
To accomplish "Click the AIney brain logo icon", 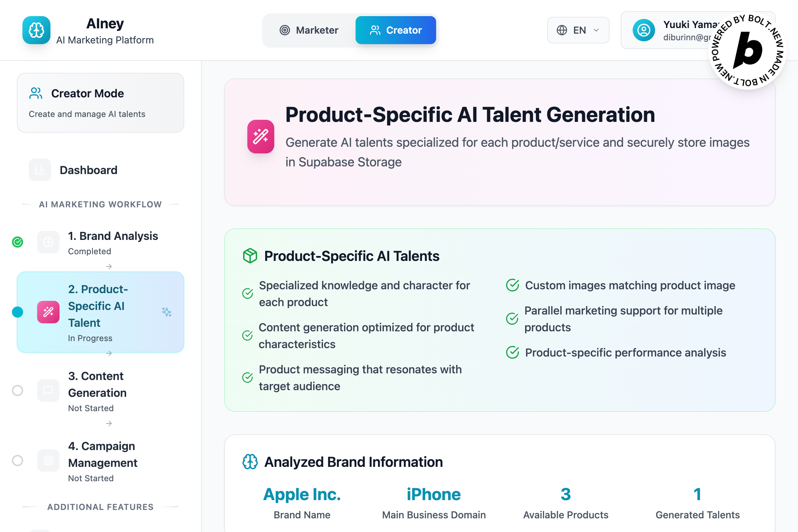I will pyautogui.click(x=36, y=30).
